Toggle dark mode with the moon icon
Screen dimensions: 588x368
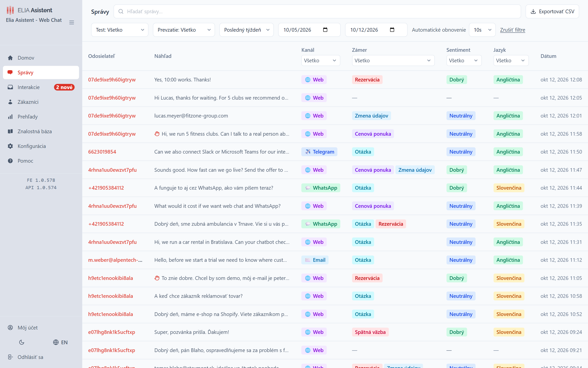click(22, 342)
